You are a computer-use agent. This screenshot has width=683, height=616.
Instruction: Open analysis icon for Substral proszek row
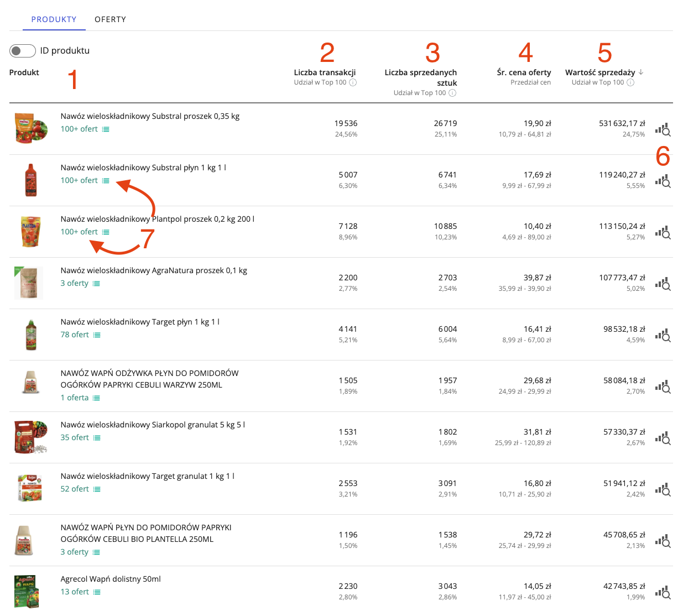pyautogui.click(x=663, y=130)
